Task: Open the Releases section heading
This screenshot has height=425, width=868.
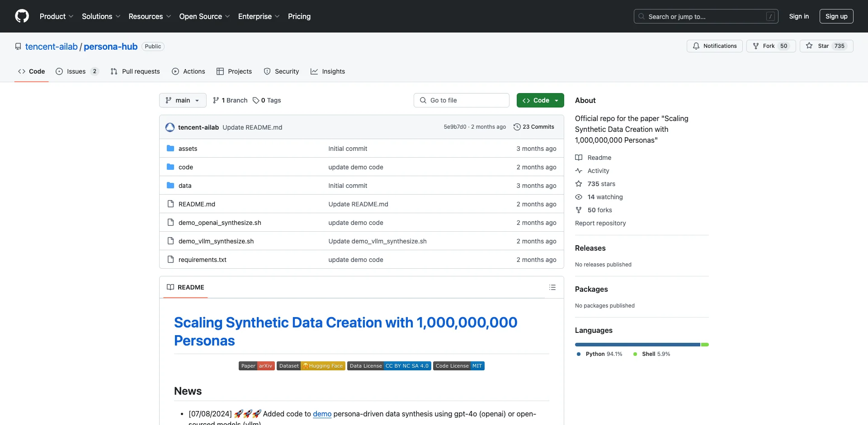Action: [590, 248]
